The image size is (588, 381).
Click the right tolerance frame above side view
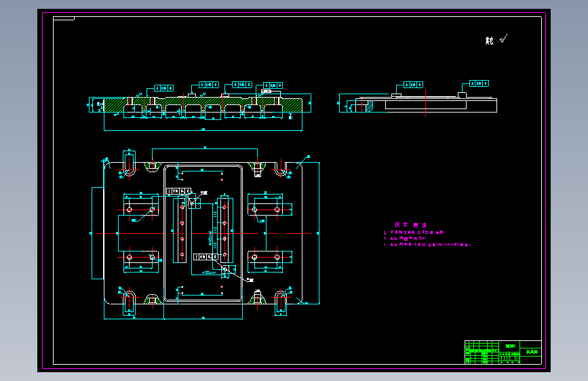(479, 83)
